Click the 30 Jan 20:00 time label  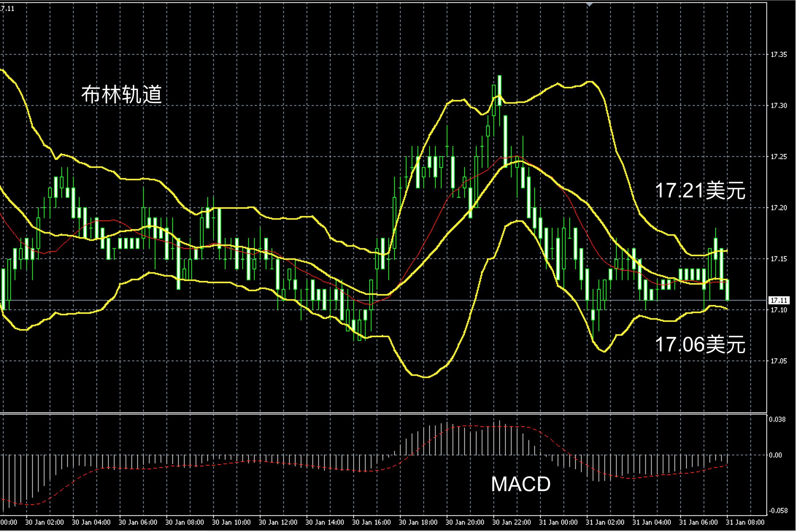[x=465, y=523]
